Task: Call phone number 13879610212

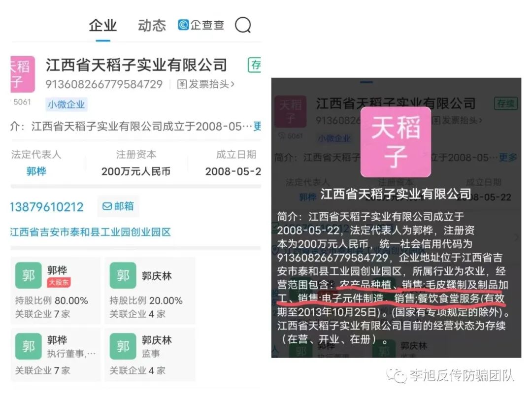Action: [x=47, y=206]
